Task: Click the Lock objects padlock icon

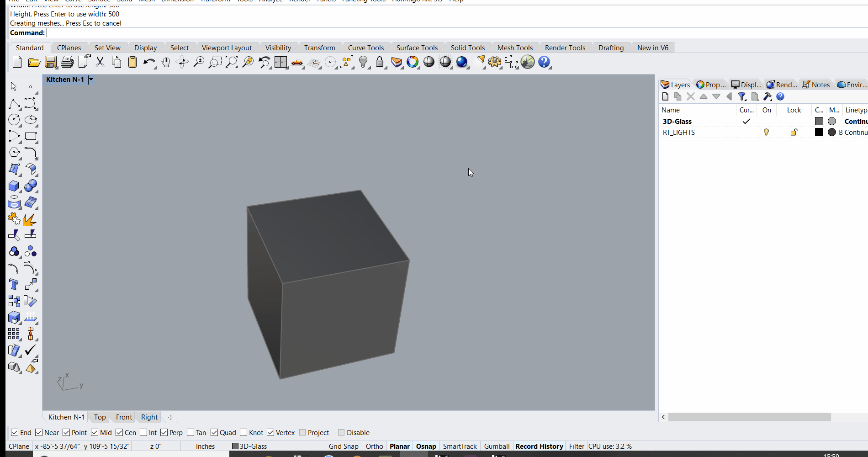Action: point(380,62)
